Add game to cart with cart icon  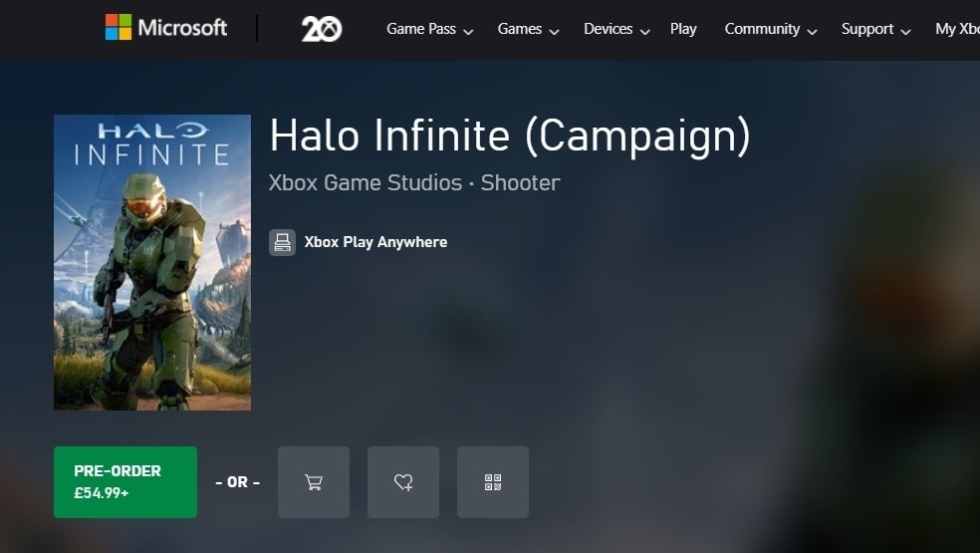[x=314, y=482]
